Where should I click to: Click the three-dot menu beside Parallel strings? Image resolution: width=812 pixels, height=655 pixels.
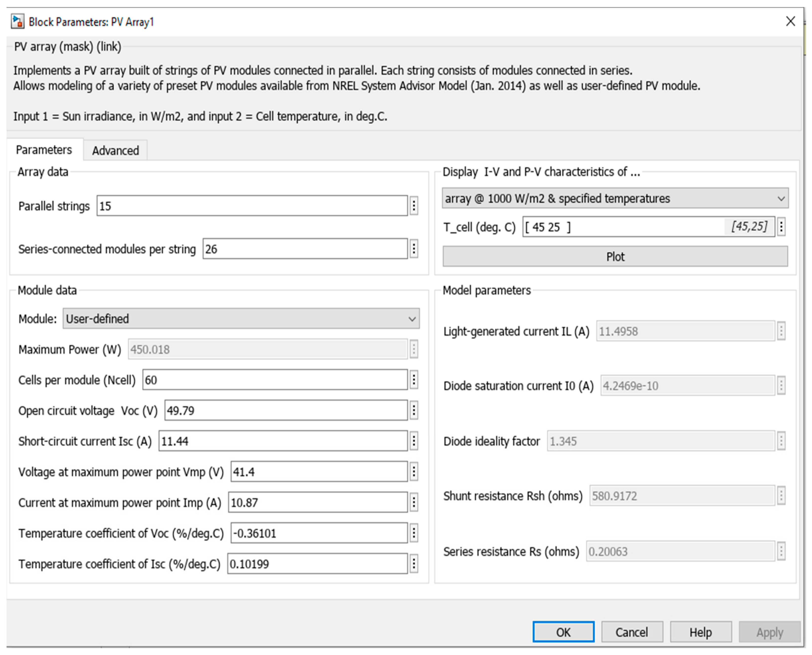point(414,206)
